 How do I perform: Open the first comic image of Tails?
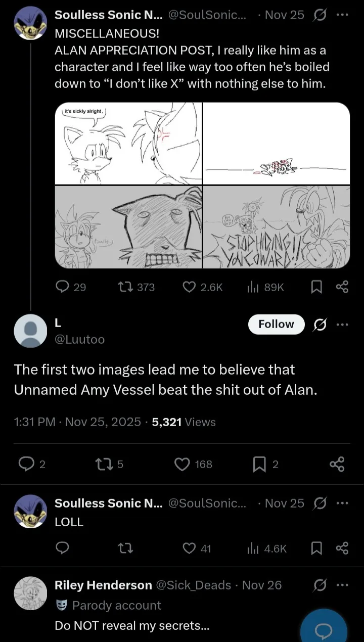[x=128, y=143]
